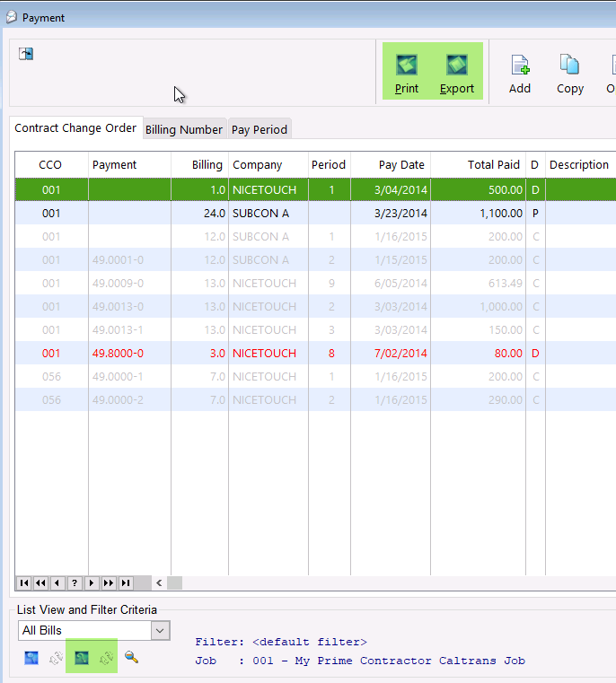This screenshot has height=683, width=616.
Task: Click the magnifying glass zoom-out icon
Action: coord(131,657)
